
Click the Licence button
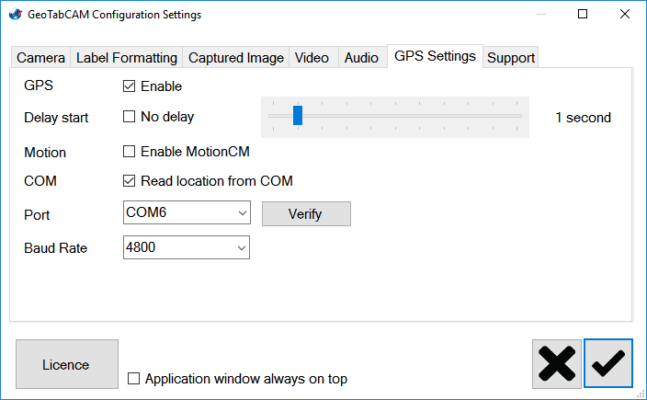(x=66, y=364)
